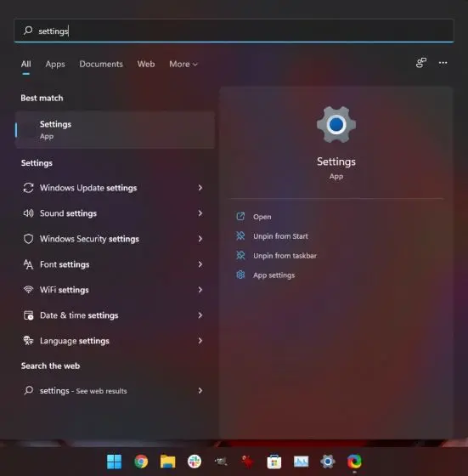Switch to the Apps tab
Image resolution: width=468 pixels, height=476 pixels.
pyautogui.click(x=55, y=64)
